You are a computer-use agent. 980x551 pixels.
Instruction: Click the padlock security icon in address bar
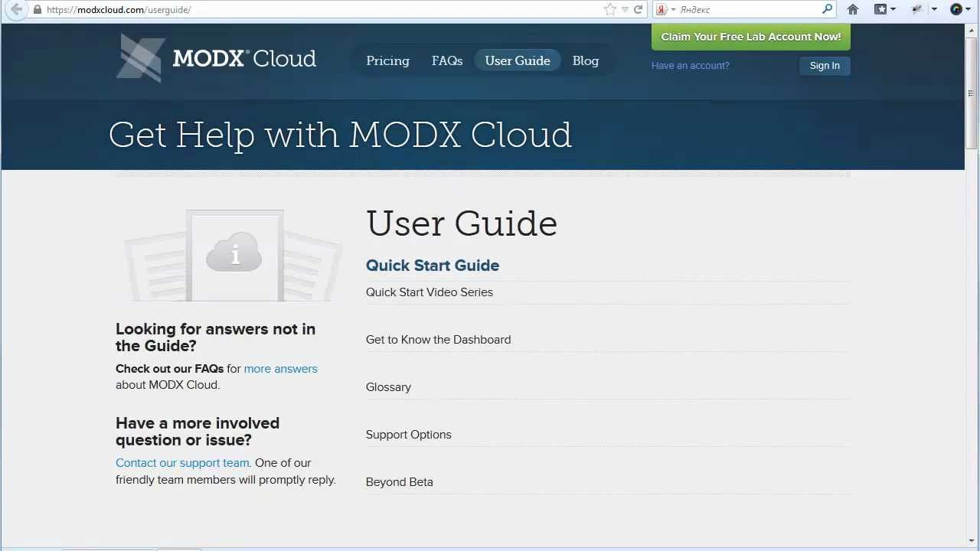point(38,10)
